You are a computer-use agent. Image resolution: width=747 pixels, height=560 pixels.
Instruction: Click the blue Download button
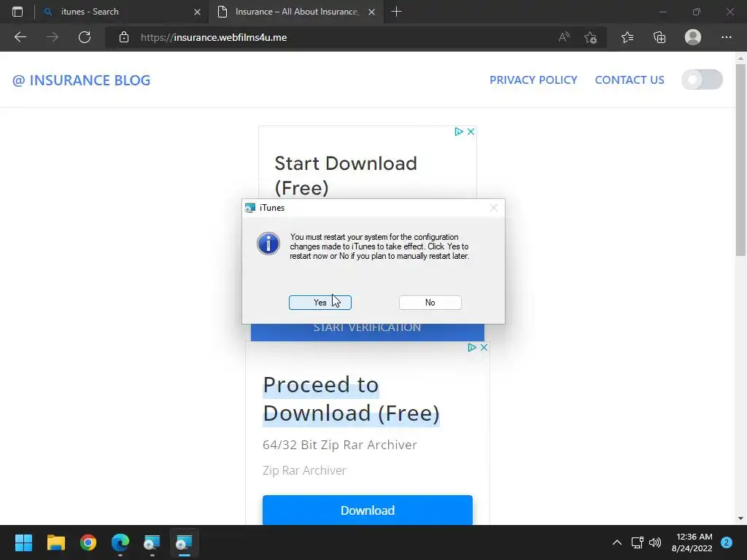(x=368, y=510)
